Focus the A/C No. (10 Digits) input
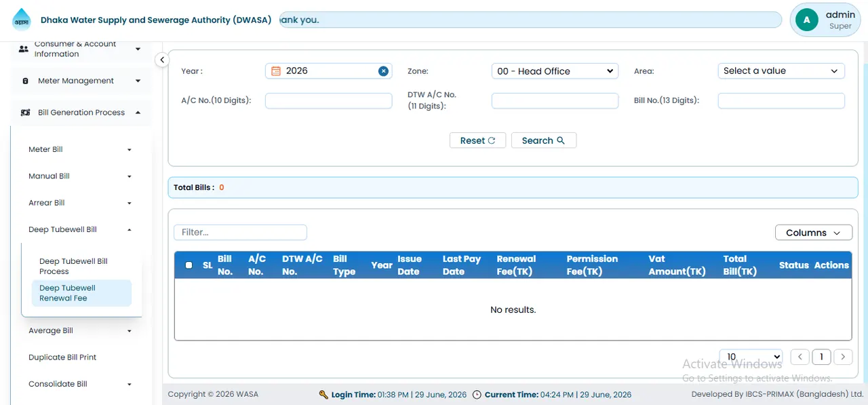Viewport: 868px width, 405px height. tap(329, 101)
